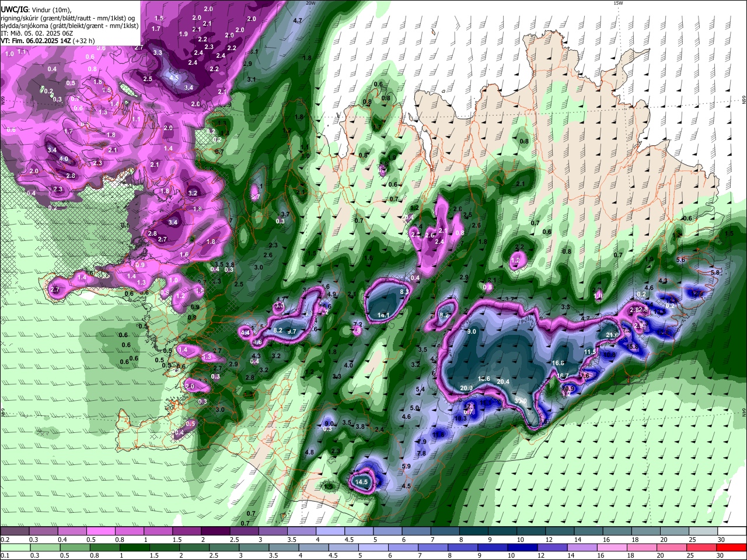Click the 12 label in the upper legend row

click(549, 540)
